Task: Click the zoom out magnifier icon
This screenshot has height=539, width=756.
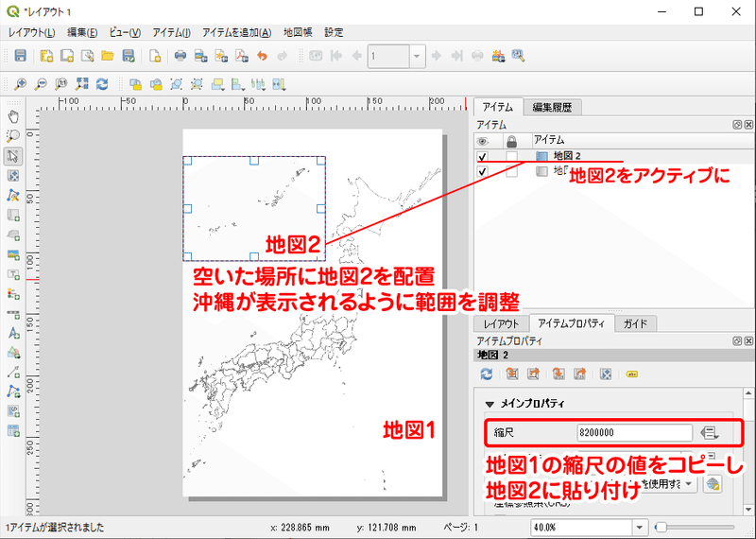Action: pyautogui.click(x=41, y=84)
